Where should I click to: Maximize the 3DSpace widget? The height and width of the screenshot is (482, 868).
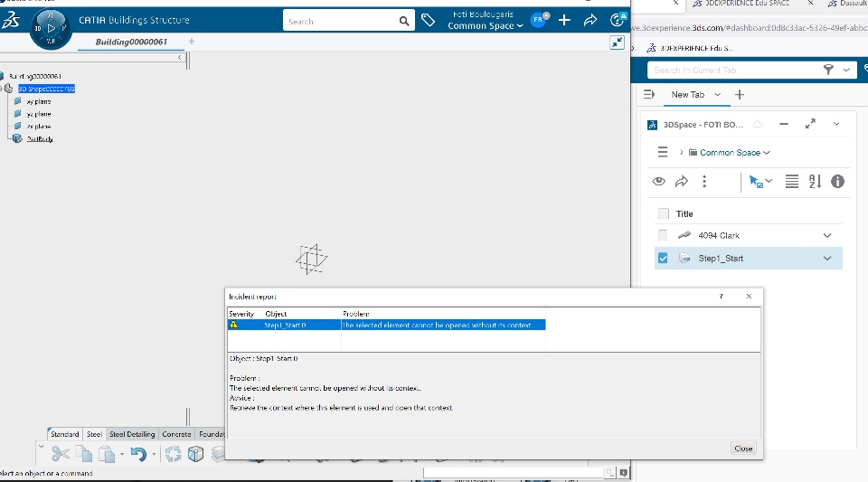(810, 124)
